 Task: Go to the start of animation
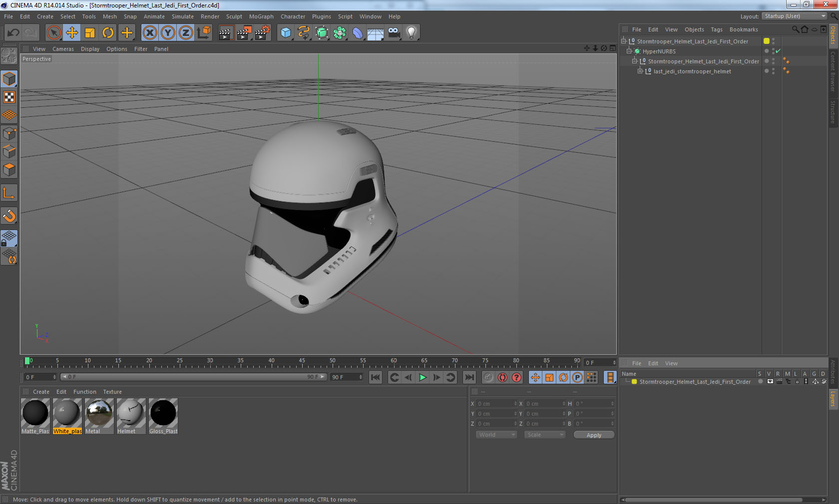376,377
